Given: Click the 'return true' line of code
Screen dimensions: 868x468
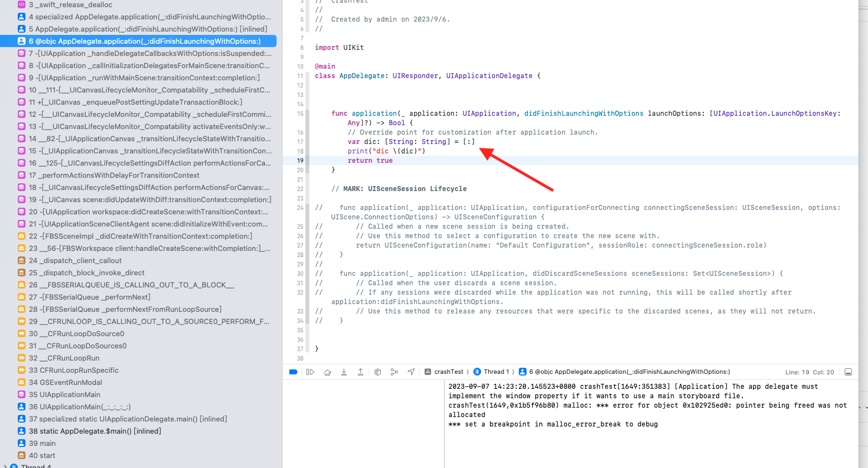Looking at the screenshot, I should point(370,161).
